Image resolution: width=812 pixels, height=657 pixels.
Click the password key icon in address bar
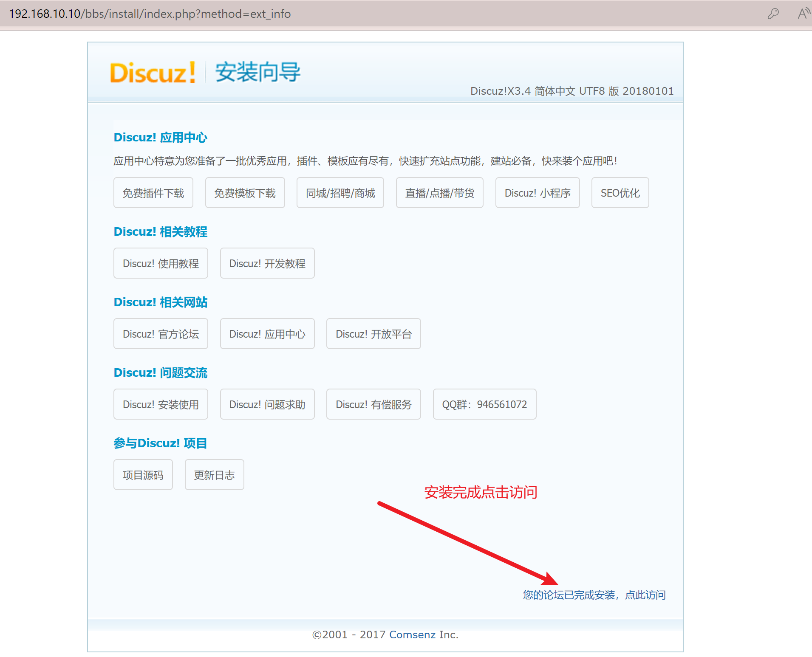pyautogui.click(x=773, y=14)
